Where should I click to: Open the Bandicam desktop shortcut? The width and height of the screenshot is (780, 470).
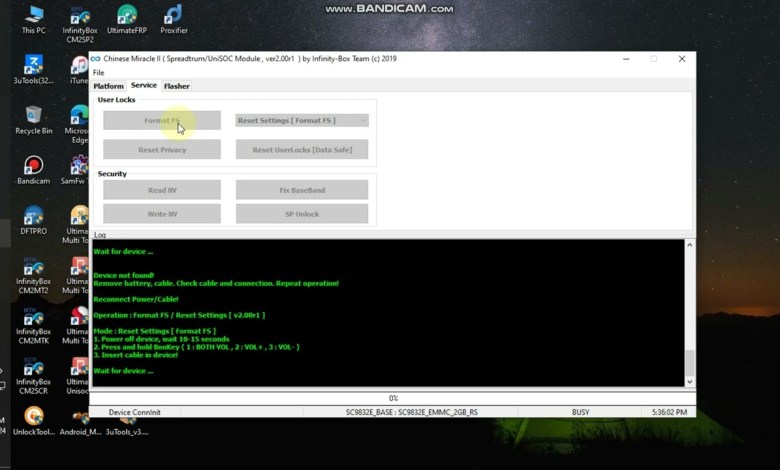[33, 166]
